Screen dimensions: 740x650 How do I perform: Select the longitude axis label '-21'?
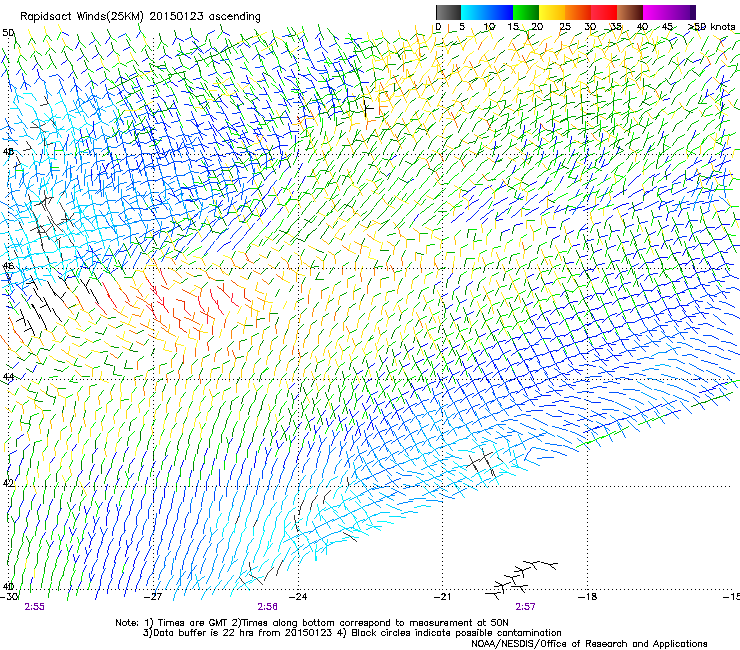[442, 597]
